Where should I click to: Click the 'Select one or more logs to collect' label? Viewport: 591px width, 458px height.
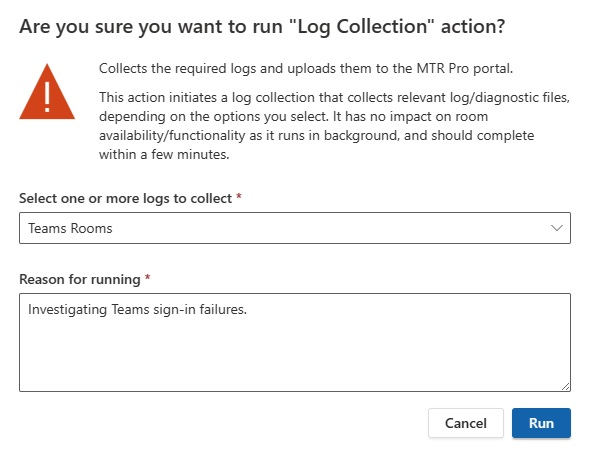(x=126, y=198)
